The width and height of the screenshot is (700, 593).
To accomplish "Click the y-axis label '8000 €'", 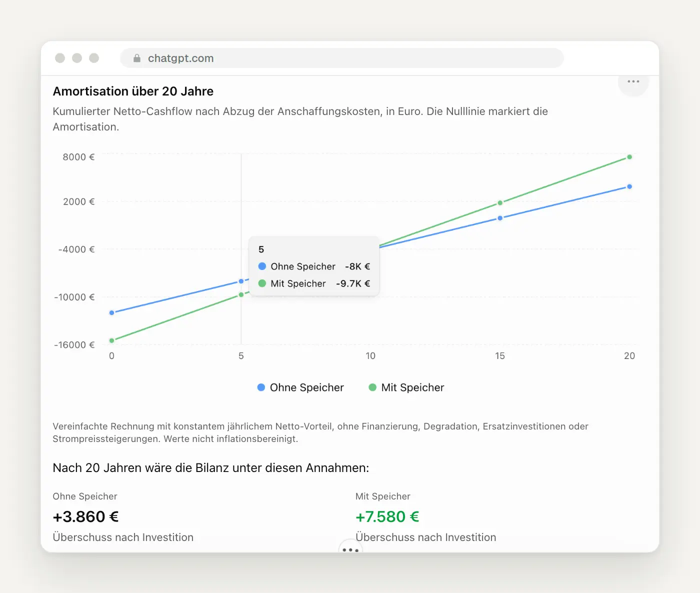I will pos(78,157).
